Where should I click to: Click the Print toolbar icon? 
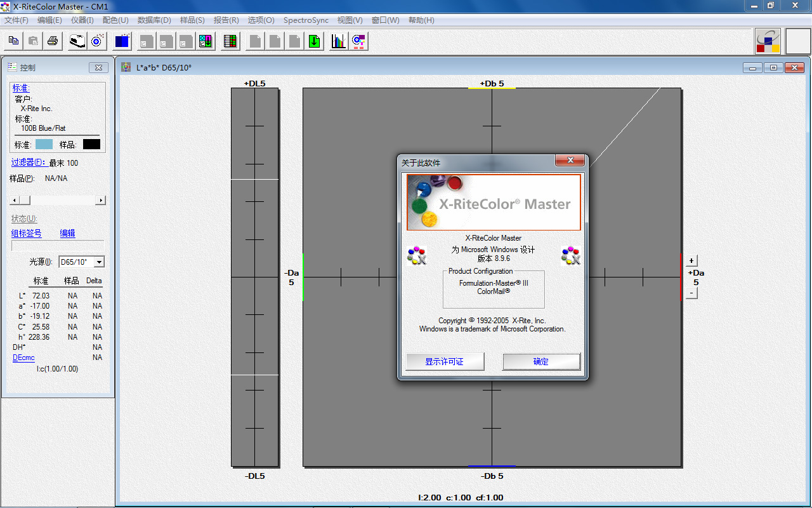(53, 41)
